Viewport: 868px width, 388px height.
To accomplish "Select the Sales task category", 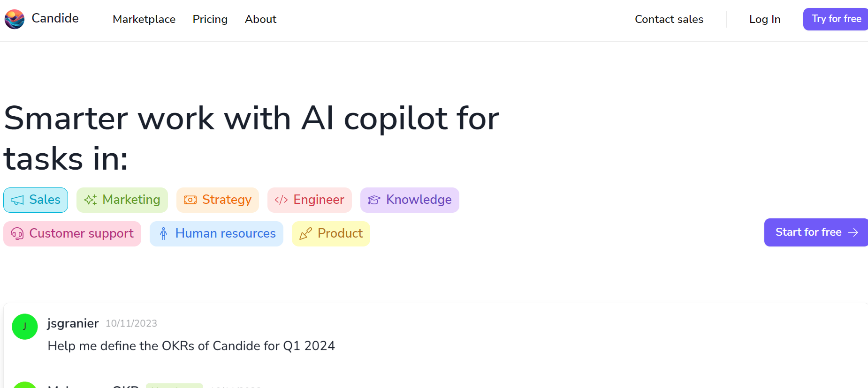I will click(x=35, y=200).
